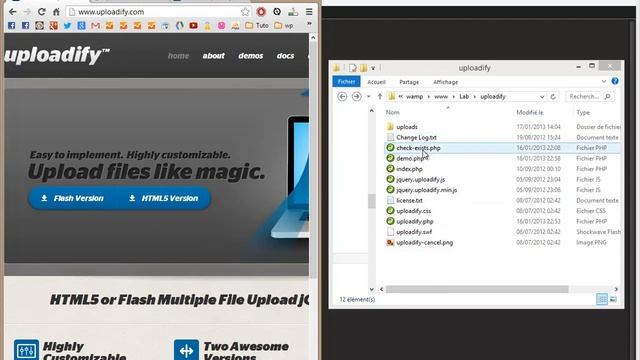
Task: Select uploadify.swf file
Action: pyautogui.click(x=414, y=232)
